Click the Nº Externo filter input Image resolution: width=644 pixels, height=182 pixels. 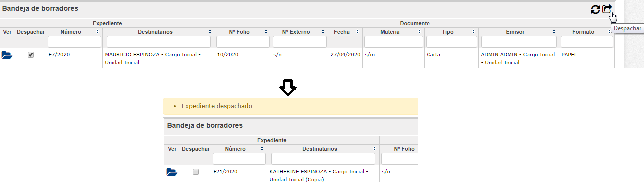[299, 42]
